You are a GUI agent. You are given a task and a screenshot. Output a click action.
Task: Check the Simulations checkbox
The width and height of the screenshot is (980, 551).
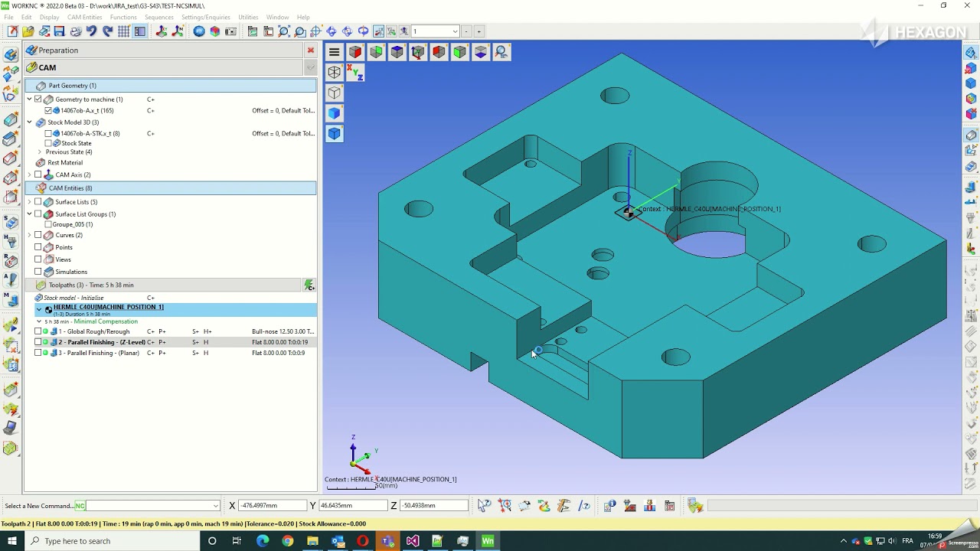38,272
